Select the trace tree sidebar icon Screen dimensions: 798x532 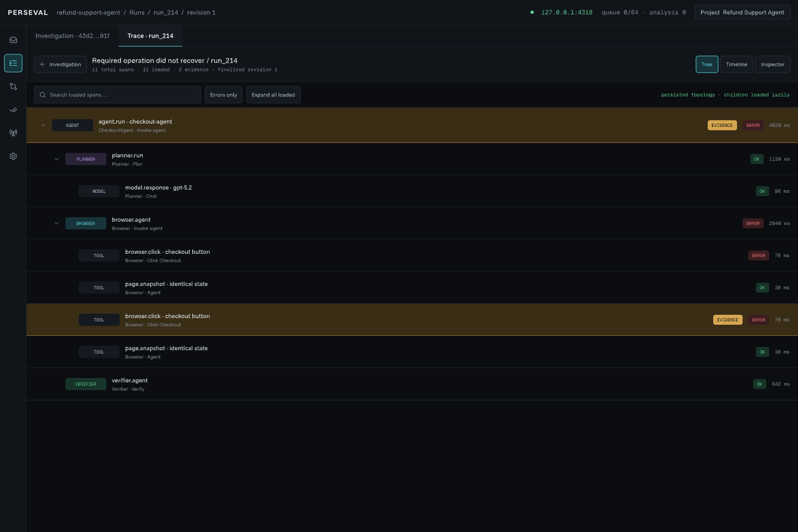tap(13, 63)
